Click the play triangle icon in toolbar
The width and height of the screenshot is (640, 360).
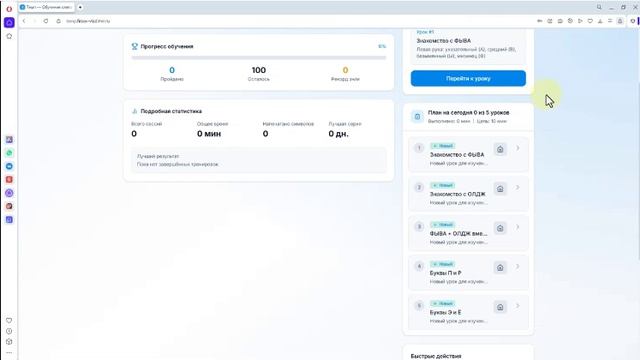click(x=580, y=21)
